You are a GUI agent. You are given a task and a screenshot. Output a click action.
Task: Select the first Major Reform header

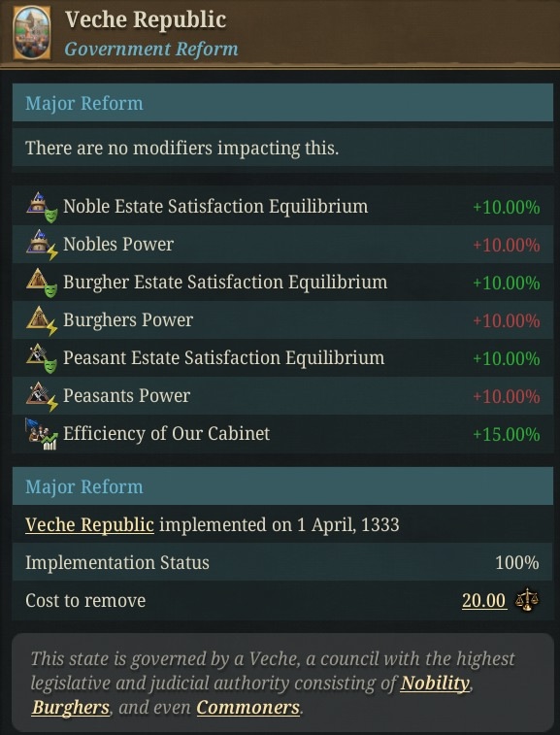click(282, 103)
